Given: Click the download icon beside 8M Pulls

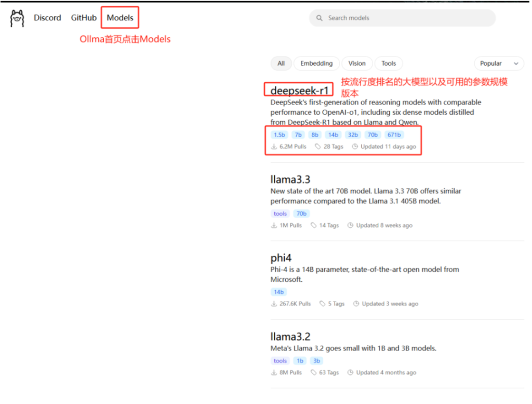Looking at the screenshot, I should click(x=274, y=373).
